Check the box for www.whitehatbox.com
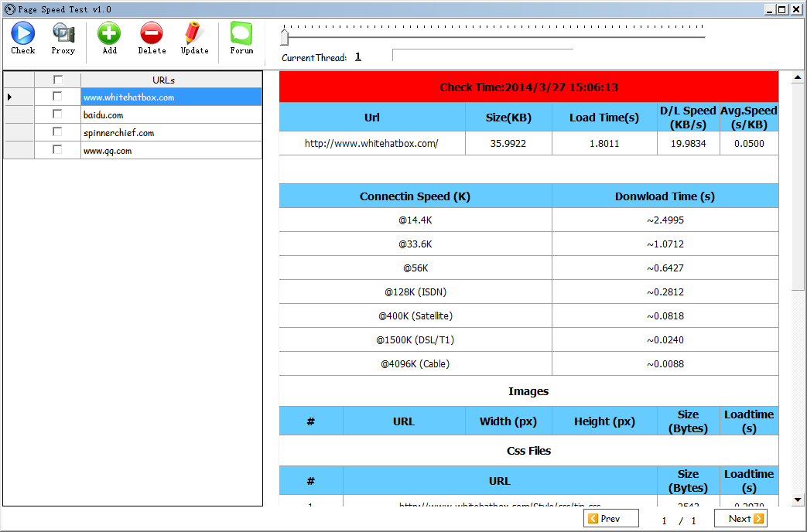Screen dimensions: 807x532 pyautogui.click(x=57, y=97)
